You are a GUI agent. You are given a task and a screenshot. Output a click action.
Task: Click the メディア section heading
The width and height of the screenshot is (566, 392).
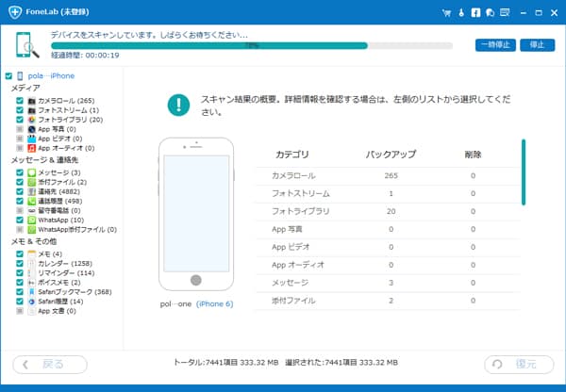pos(25,89)
